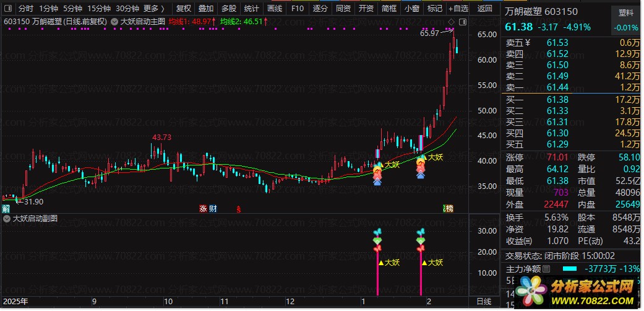Open the 小窗 mini window
The width and height of the screenshot is (644, 311).
click(x=411, y=8)
